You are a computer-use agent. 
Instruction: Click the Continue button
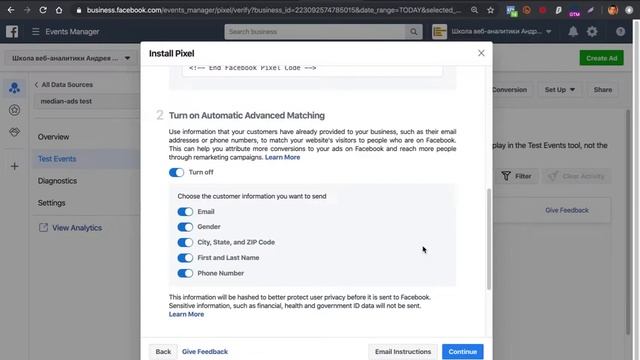[x=462, y=351]
